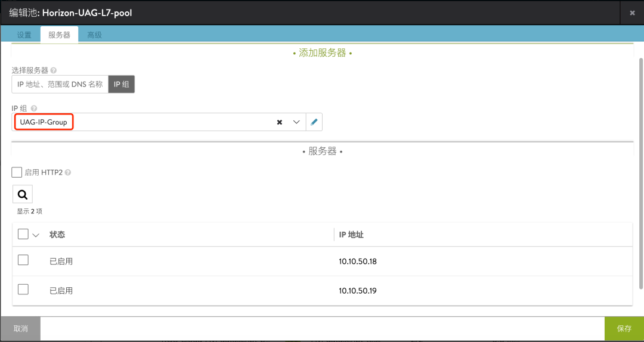Click help icon beside 启用 HTTP2

click(x=68, y=173)
